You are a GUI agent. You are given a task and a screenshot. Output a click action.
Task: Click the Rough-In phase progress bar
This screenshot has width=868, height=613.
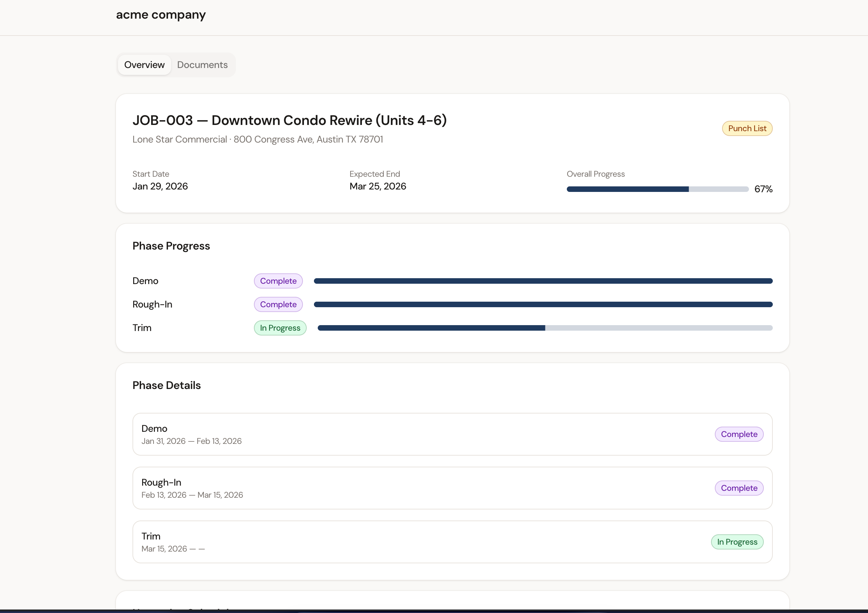point(543,304)
